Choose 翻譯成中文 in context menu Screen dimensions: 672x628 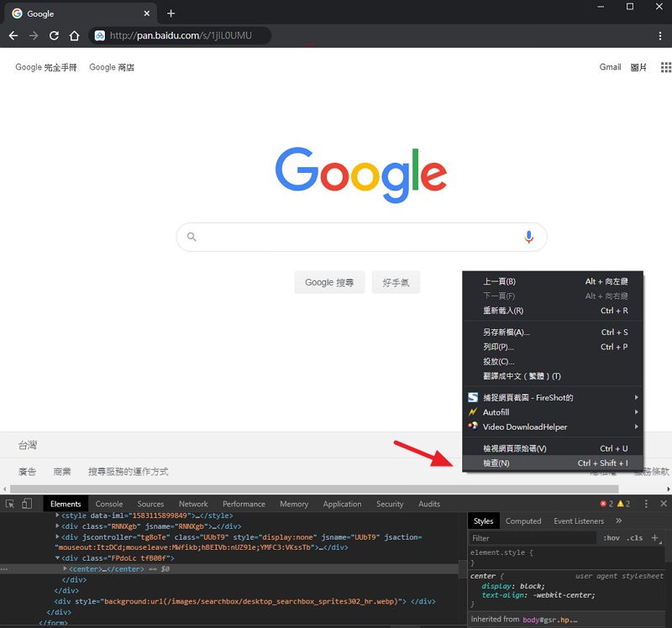[x=553, y=375]
